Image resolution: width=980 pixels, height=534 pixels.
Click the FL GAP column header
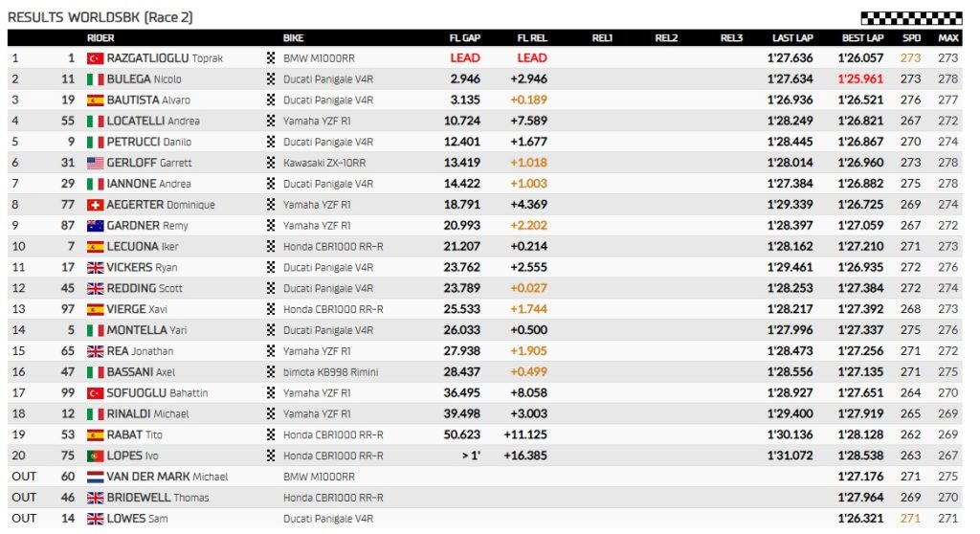465,38
